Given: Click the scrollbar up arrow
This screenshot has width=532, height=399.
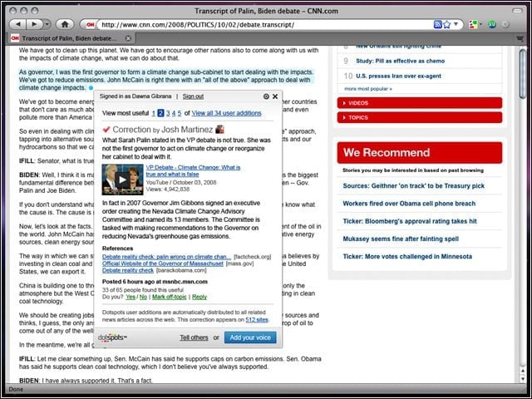Looking at the screenshot, I should point(523,372).
